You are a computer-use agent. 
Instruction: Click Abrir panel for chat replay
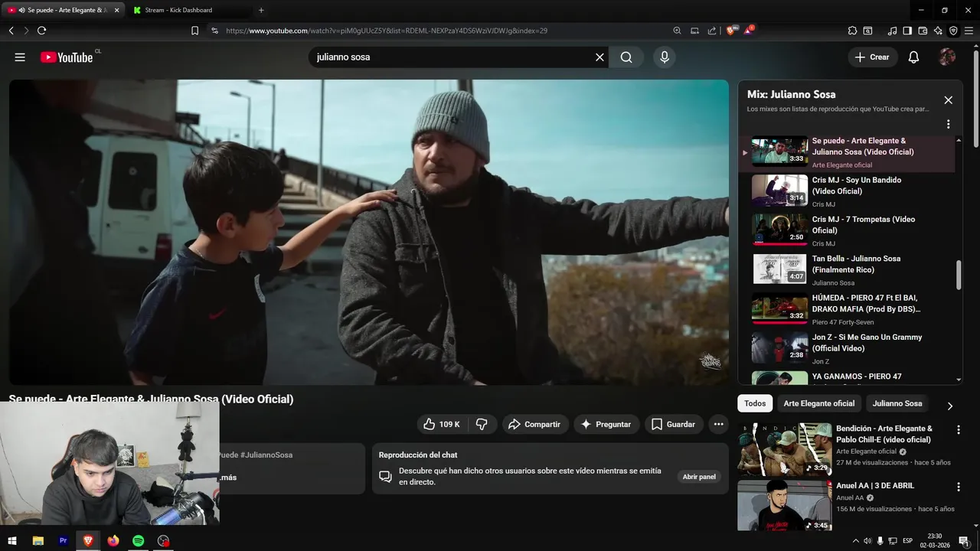[x=699, y=477]
